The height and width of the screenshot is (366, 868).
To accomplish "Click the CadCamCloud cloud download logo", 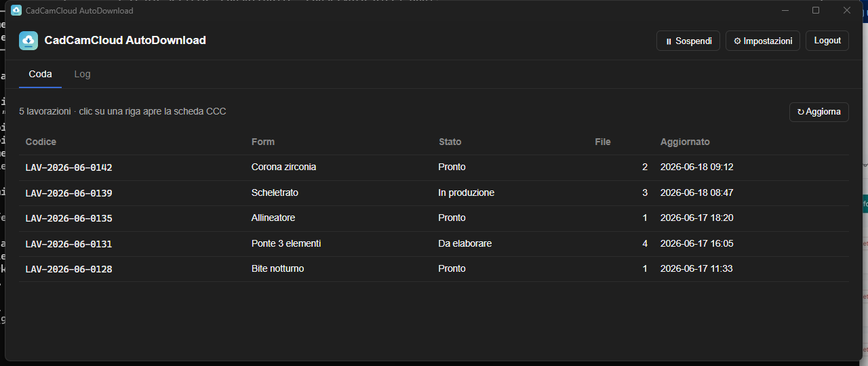I will [28, 41].
